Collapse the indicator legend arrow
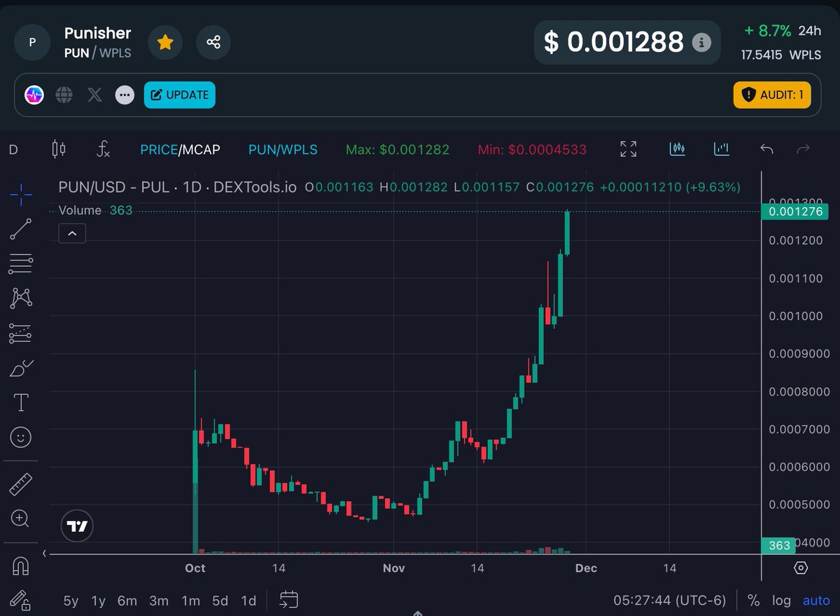The width and height of the screenshot is (840, 616). (x=72, y=233)
